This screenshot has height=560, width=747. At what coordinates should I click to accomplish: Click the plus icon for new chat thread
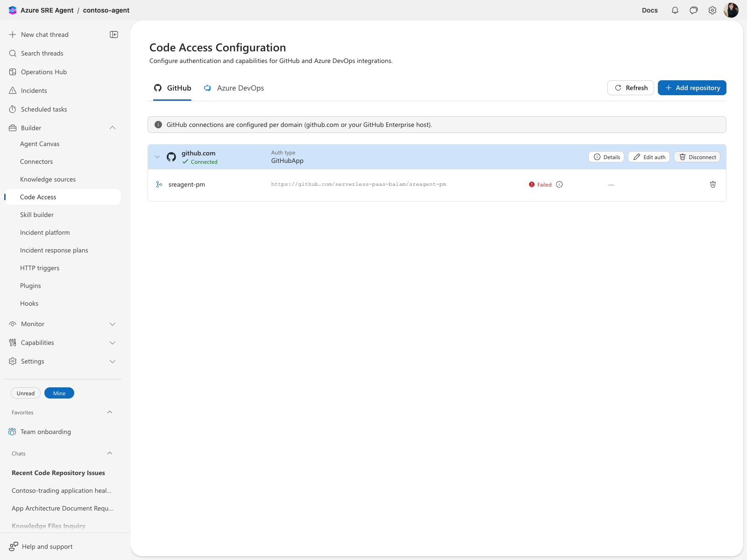tap(13, 35)
